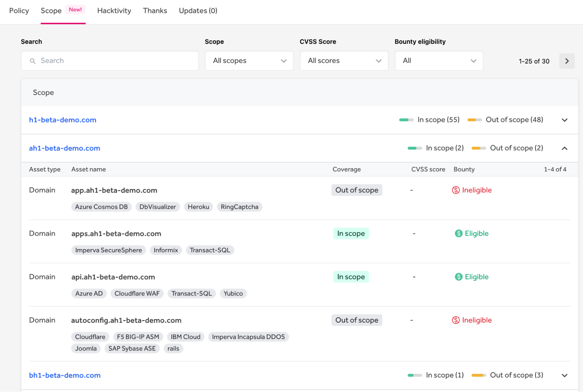Click the In scope status icon for apps.ah1-beta-demo.com
Viewport: 583px width, 392px height.
point(351,233)
